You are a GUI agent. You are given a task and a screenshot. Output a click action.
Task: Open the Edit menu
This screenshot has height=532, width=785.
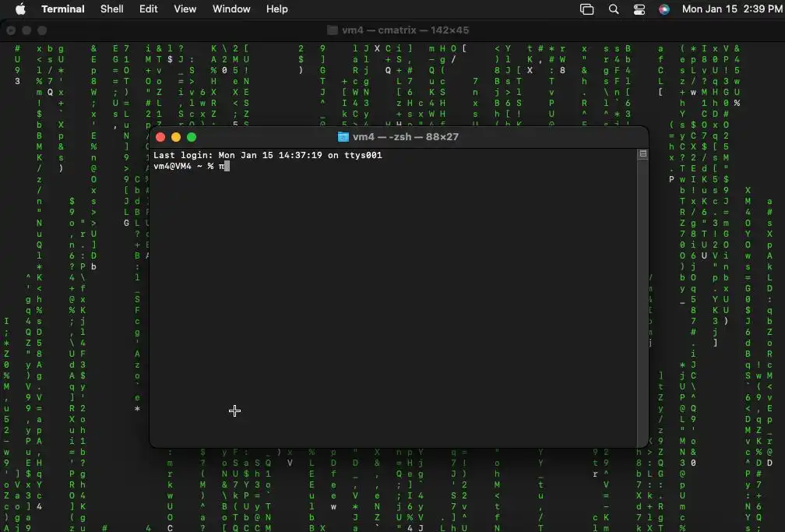(148, 9)
